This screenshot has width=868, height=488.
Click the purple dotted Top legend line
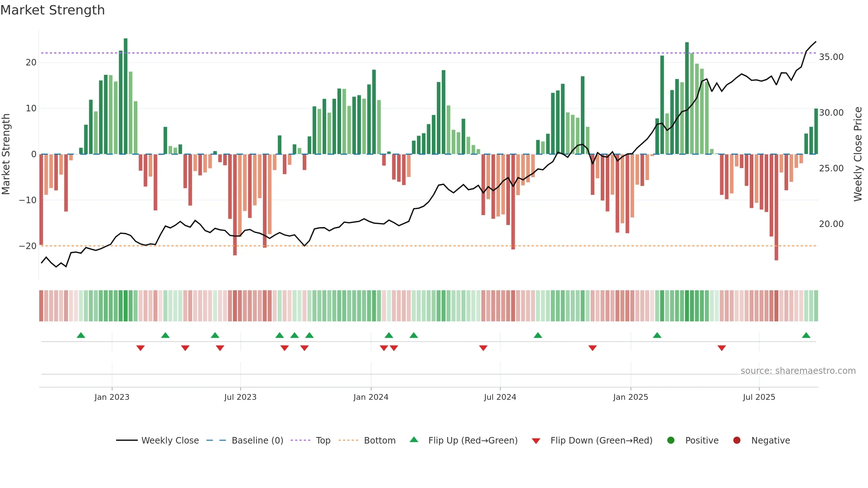point(301,440)
